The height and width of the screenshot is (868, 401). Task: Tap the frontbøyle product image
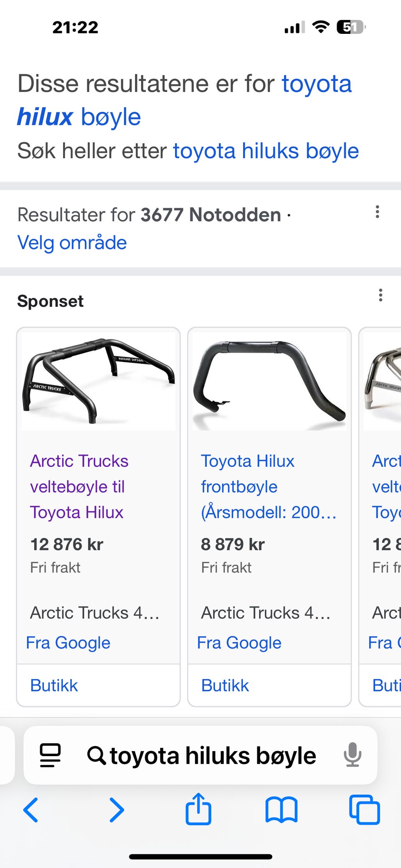click(269, 381)
